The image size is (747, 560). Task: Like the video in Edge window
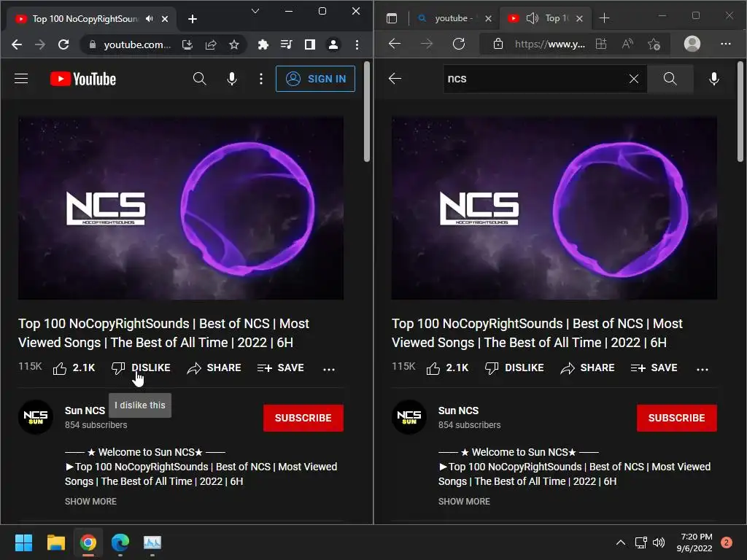[447, 368]
